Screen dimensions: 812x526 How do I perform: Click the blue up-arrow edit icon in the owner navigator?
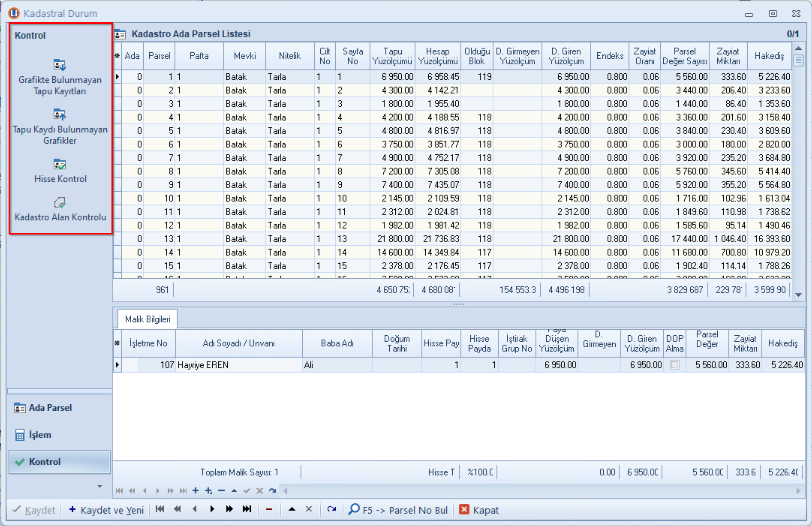(234, 491)
